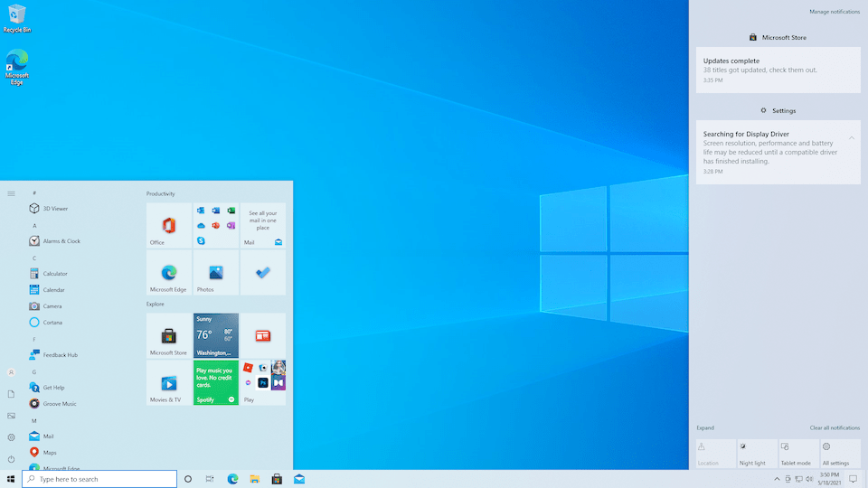
Task: Click the Windows Start button
Action: coord(11,479)
